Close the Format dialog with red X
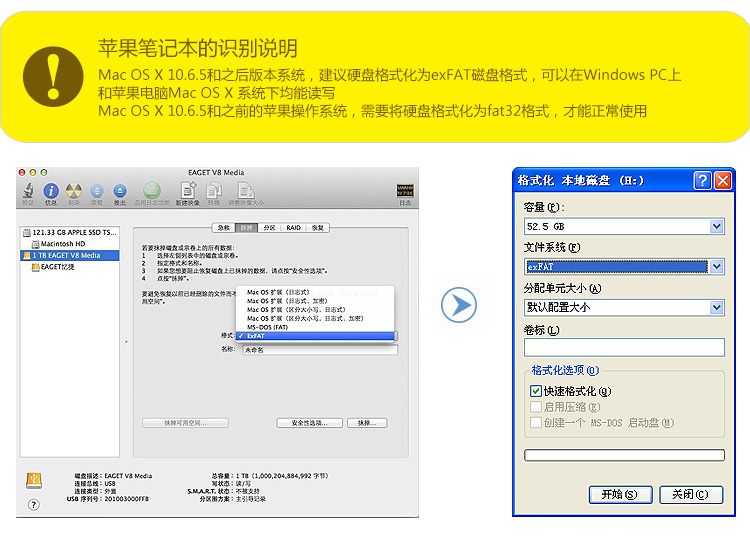Image resolution: width=750 pixels, height=536 pixels. pos(723,180)
